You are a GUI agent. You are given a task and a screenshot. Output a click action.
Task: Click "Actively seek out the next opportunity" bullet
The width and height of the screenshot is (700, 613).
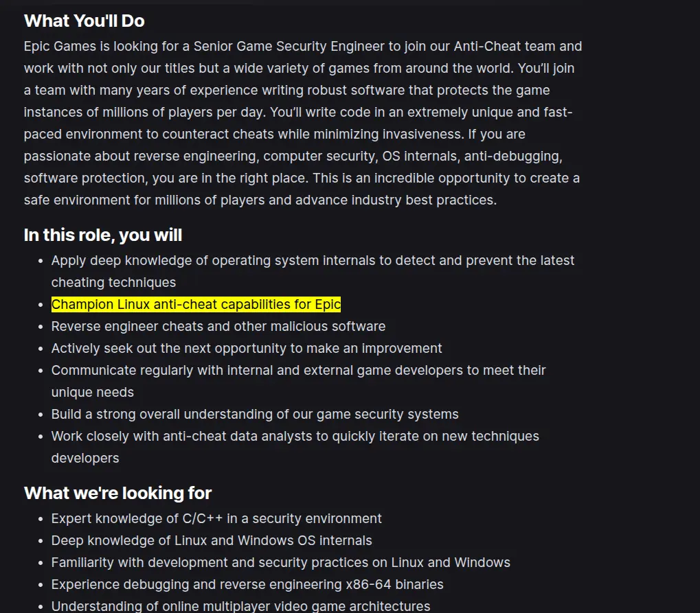[x=247, y=348]
